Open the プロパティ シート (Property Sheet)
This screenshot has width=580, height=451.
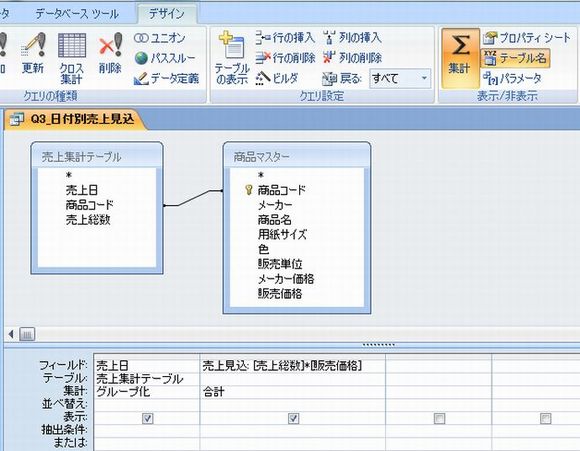tap(527, 38)
